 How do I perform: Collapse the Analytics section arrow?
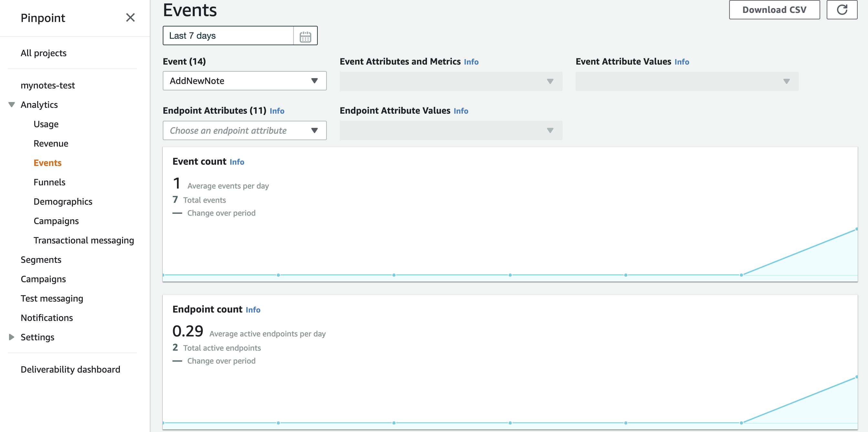point(11,105)
